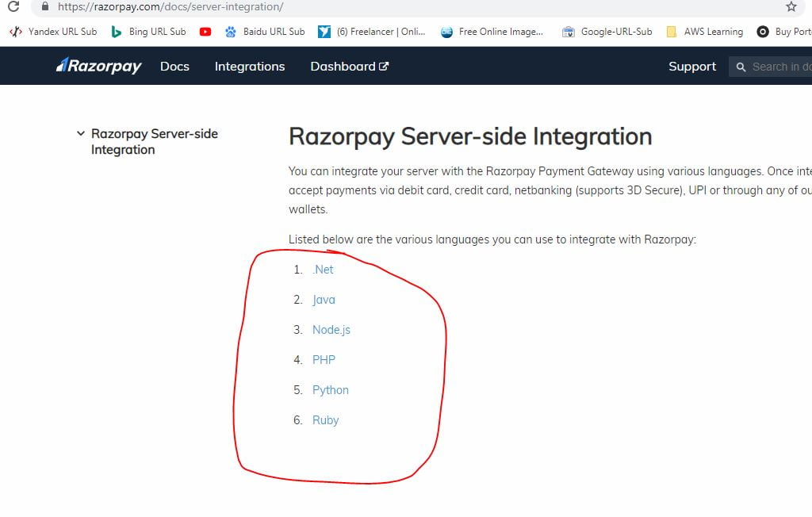Screen dimensions: 812x517
Task: Open the Buy Port bookmark
Action: pos(784,32)
